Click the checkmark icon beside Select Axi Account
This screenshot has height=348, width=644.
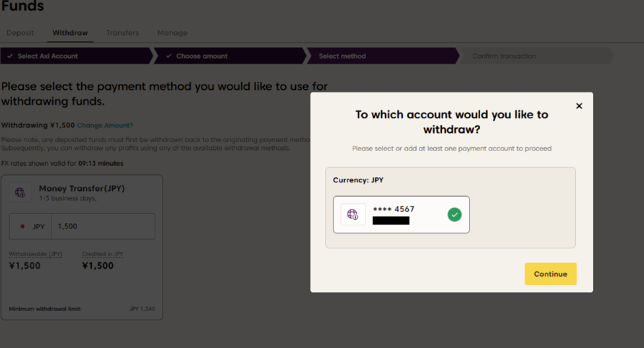coord(10,56)
